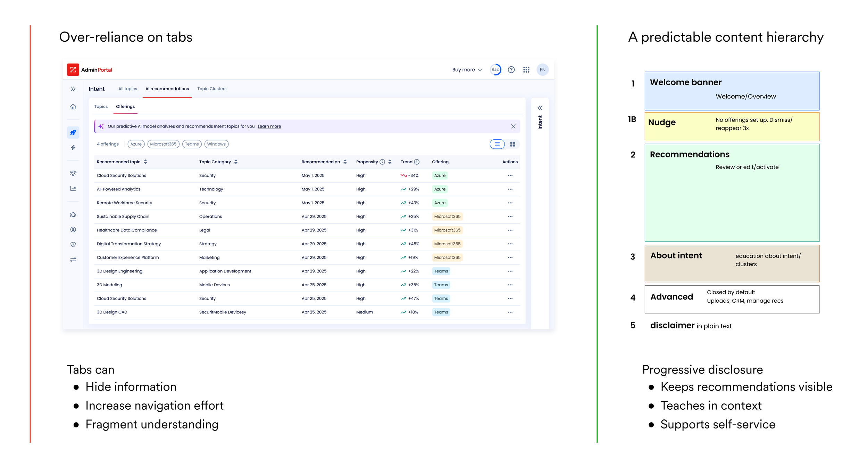Screen dimensions: 868x458
Task: Switch to the Topic Clusters tab
Action: [212, 89]
